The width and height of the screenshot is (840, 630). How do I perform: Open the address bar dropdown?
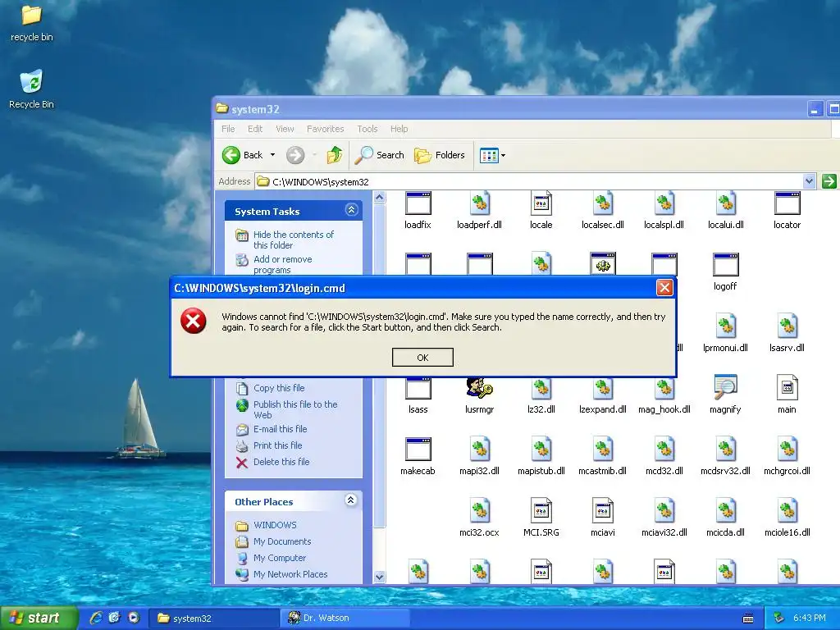pos(809,181)
